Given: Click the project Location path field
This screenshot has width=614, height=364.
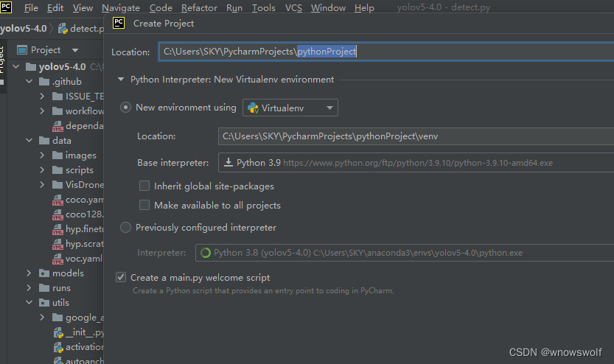Looking at the screenshot, I should tap(386, 52).
